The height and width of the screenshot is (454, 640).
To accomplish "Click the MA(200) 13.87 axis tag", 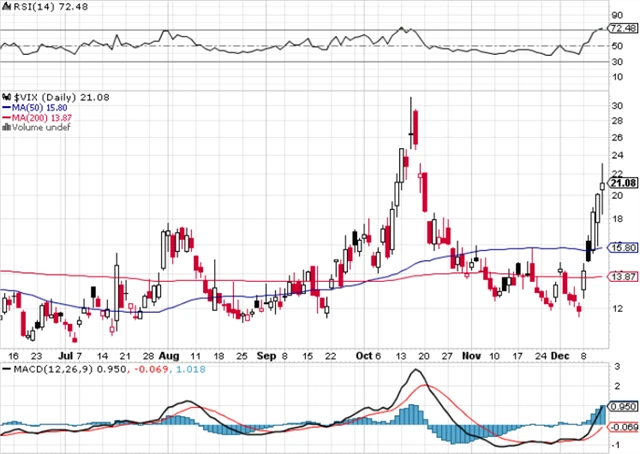I will click(x=623, y=275).
